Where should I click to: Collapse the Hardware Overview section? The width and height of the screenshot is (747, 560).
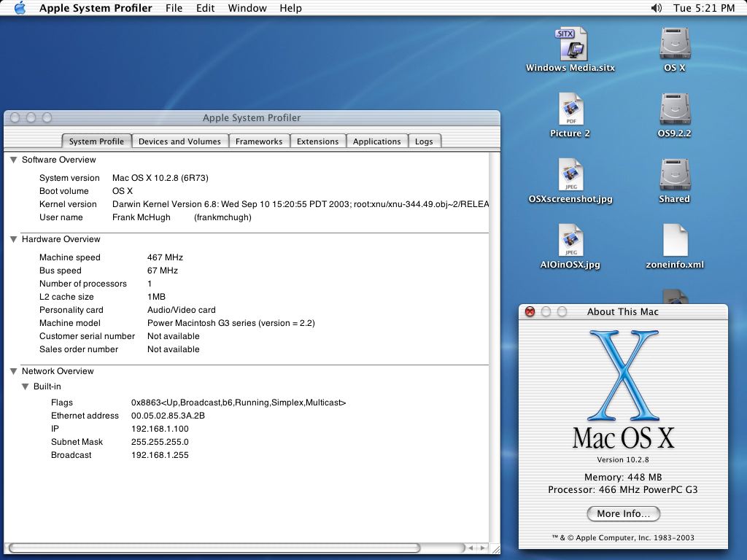click(x=13, y=239)
